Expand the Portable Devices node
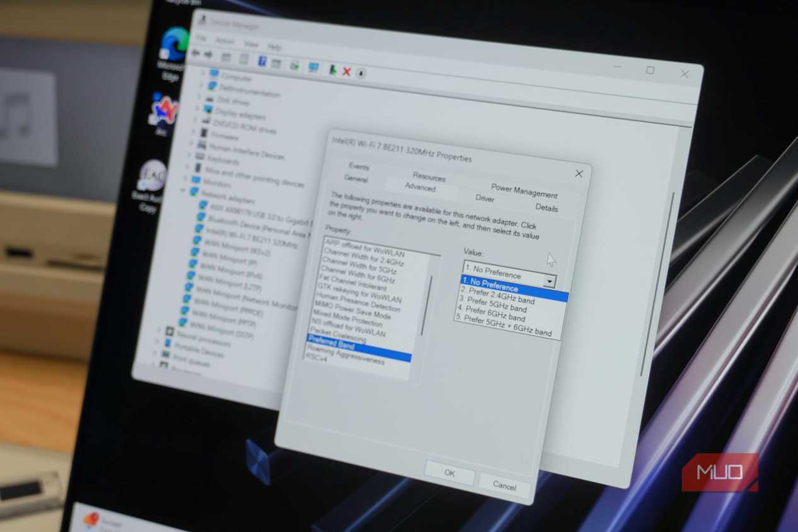 click(156, 341)
